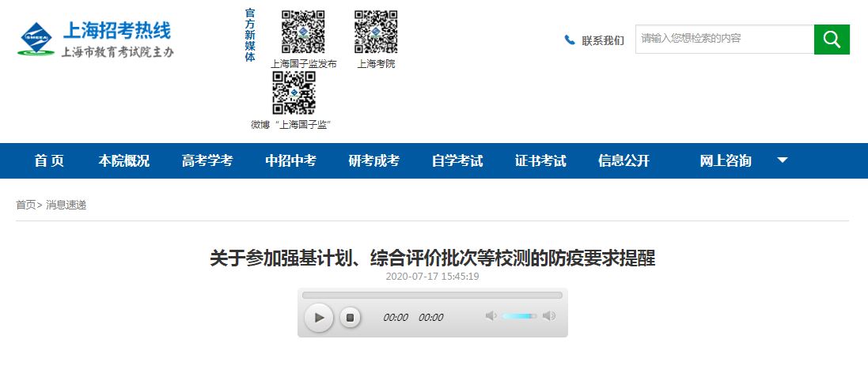Click the 上海招考热线 site logo
The image size is (868, 377).
point(95,40)
